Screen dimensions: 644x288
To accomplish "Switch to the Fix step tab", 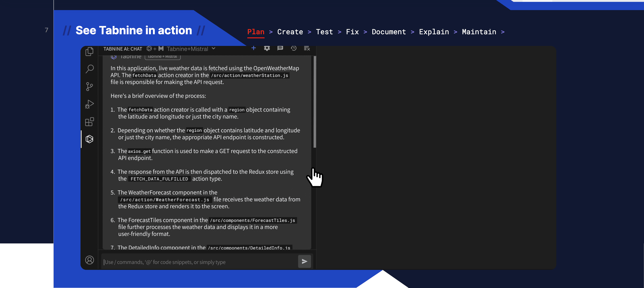I will tap(352, 32).
